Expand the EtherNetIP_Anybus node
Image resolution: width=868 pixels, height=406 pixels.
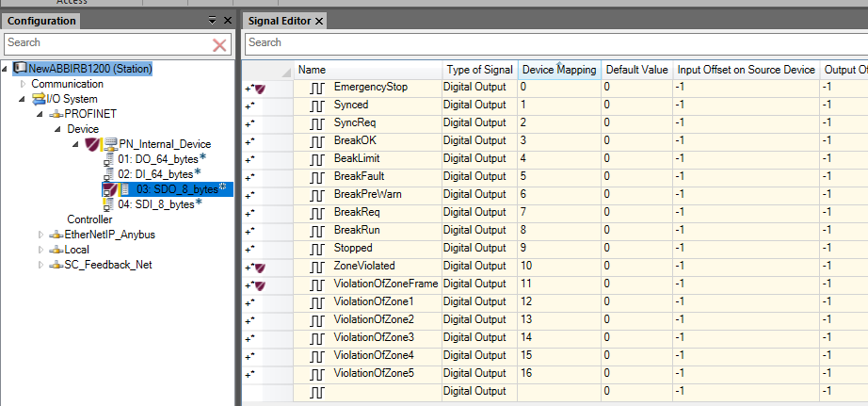coord(40,235)
